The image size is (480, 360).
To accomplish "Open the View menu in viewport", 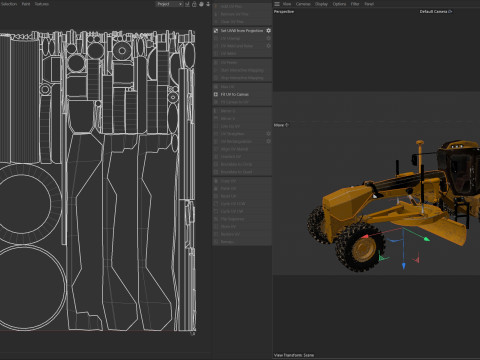I will pyautogui.click(x=287, y=4).
